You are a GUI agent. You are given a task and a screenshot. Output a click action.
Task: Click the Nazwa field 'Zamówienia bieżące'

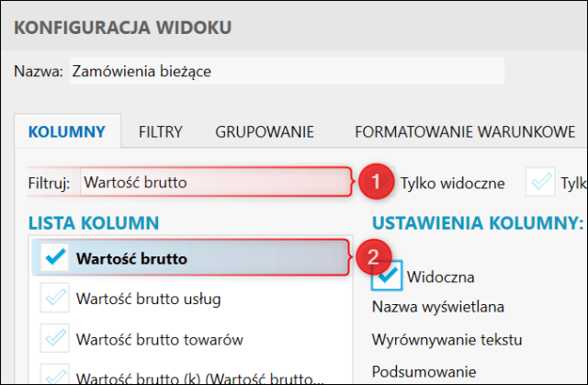coord(287,72)
